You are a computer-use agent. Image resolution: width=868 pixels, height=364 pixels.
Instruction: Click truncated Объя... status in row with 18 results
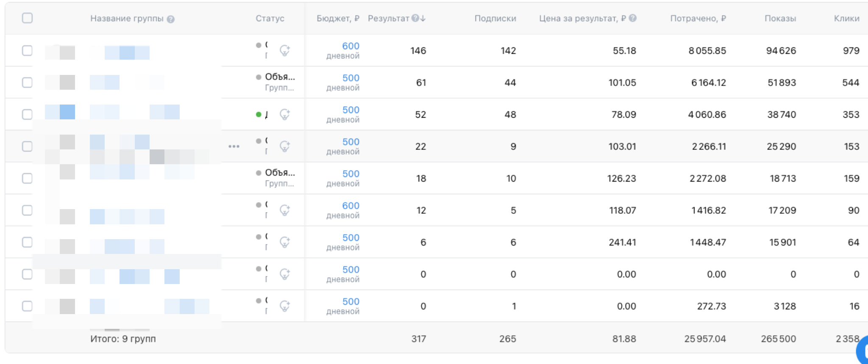[x=280, y=173]
